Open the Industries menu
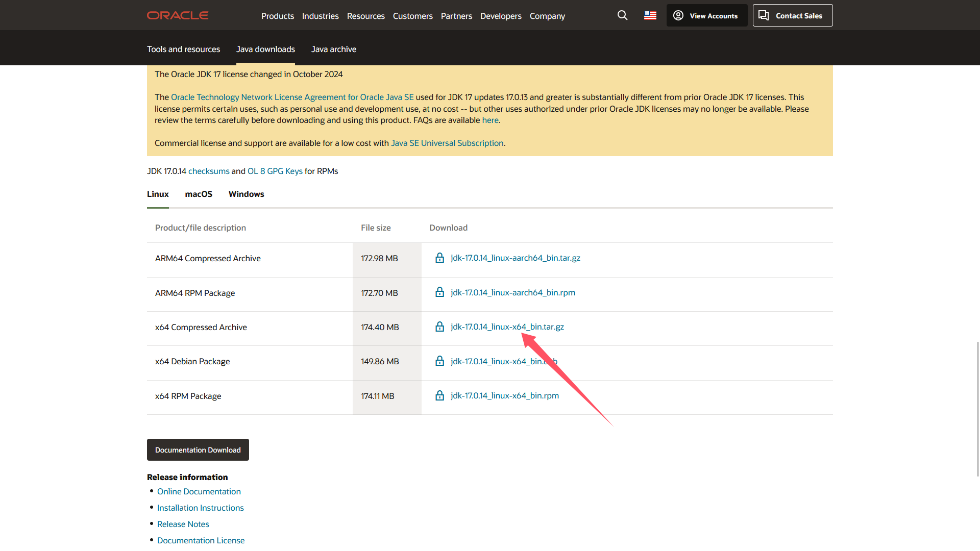 [320, 16]
